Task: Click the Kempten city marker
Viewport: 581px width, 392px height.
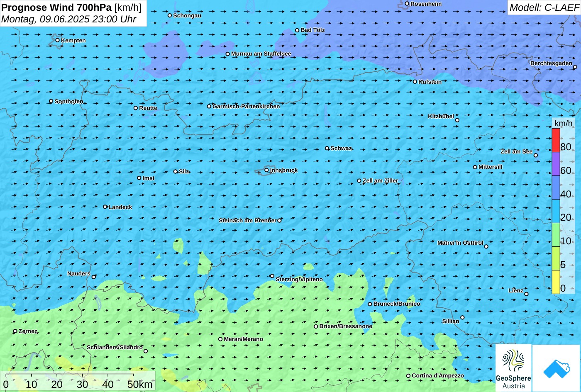Action: (58, 40)
